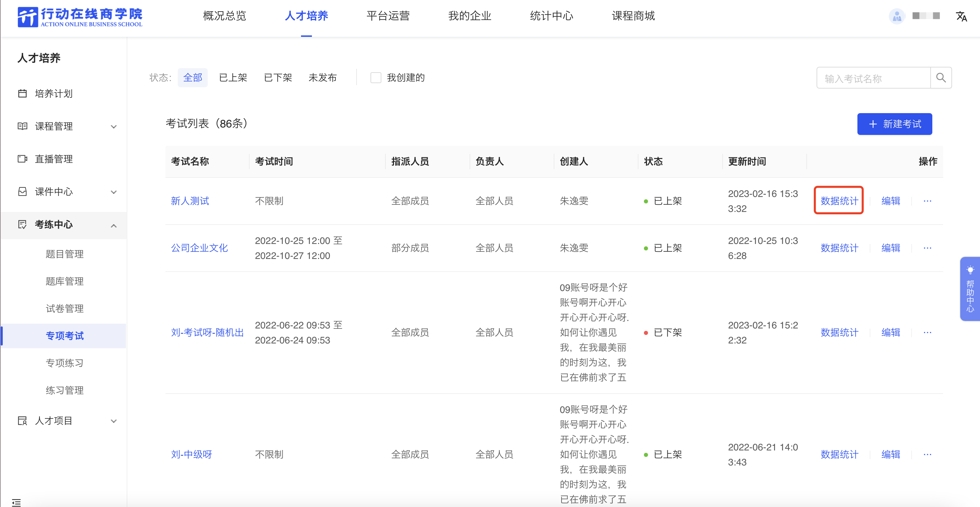
Task: Click the masked username beside avatar
Action: tap(926, 16)
